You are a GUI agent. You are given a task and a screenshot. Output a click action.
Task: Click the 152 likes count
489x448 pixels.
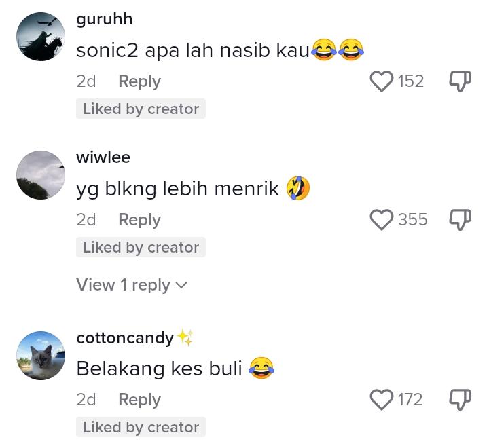[411, 81]
